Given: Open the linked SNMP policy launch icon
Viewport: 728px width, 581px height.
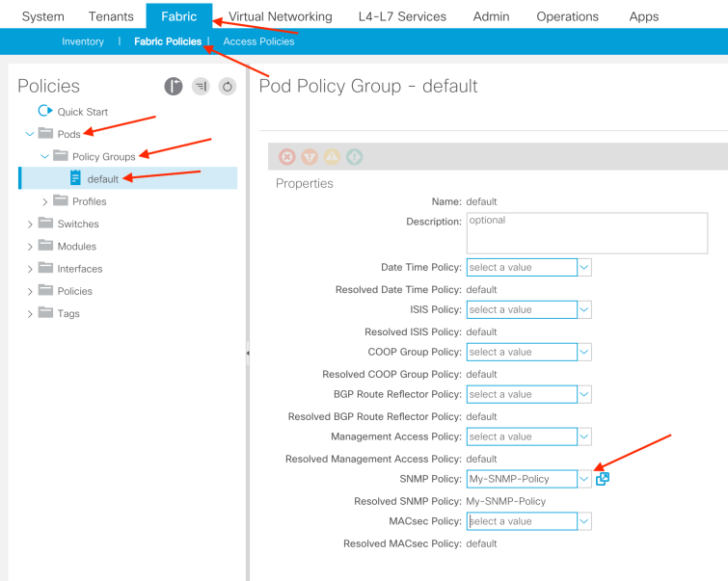Looking at the screenshot, I should point(603,479).
